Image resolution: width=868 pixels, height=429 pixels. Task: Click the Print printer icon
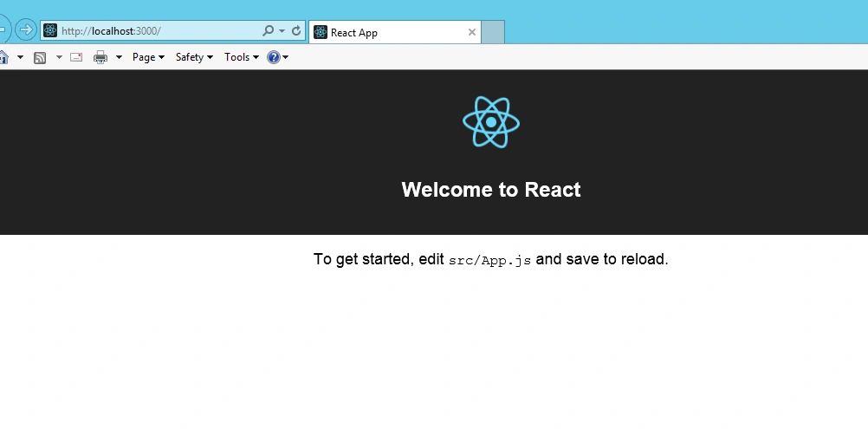[x=100, y=57]
